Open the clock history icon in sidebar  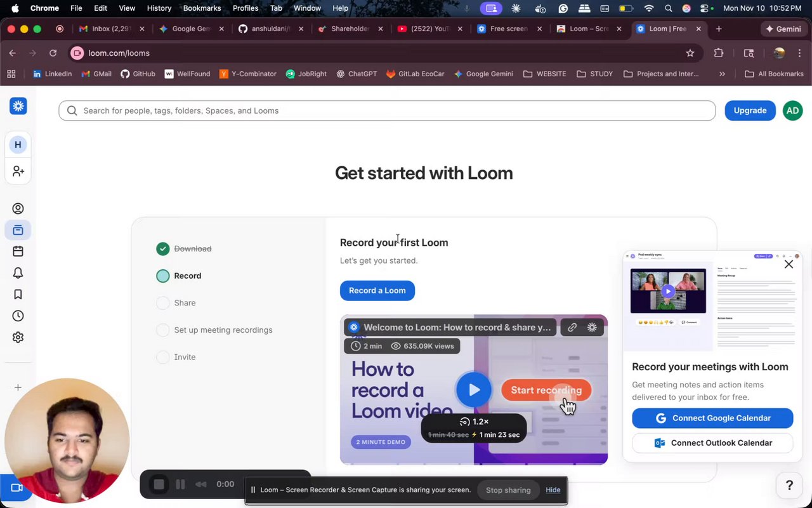coord(18,316)
